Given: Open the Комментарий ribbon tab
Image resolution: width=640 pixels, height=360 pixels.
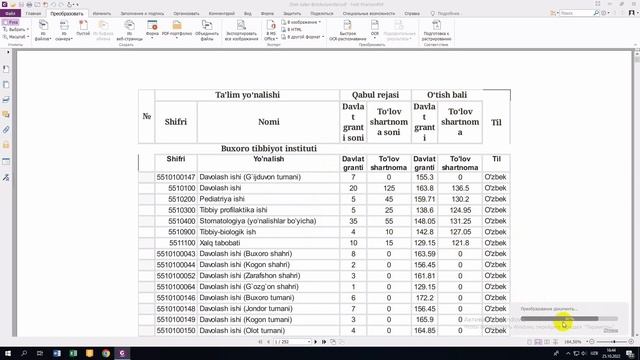Looking at the screenshot, I should [x=222, y=13].
